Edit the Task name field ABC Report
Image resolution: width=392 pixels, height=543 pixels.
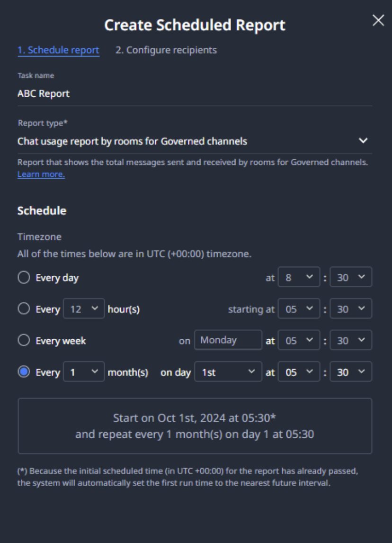pyautogui.click(x=195, y=93)
